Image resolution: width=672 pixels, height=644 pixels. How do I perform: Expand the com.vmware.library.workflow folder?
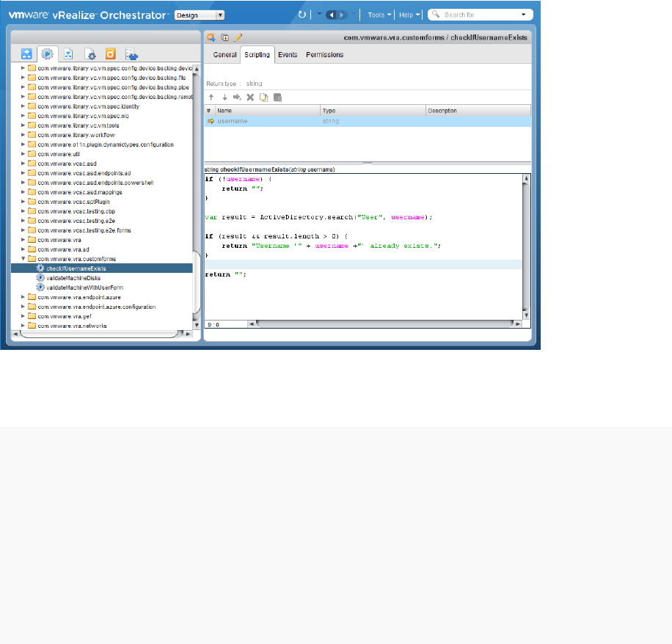(x=23, y=135)
